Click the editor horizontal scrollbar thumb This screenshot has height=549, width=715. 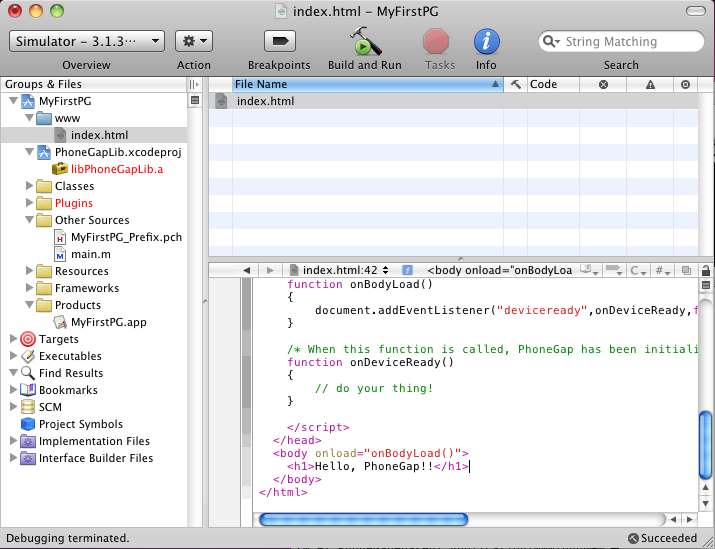tap(363, 519)
